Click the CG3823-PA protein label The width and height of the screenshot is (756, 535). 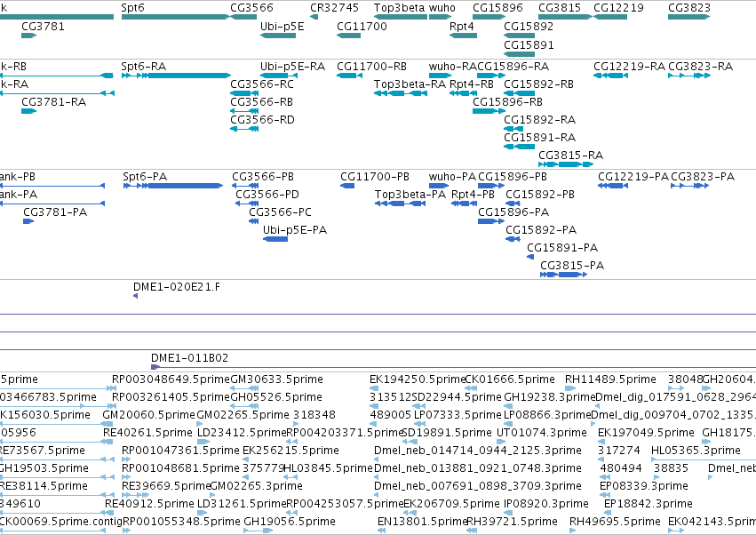pyautogui.click(x=703, y=177)
